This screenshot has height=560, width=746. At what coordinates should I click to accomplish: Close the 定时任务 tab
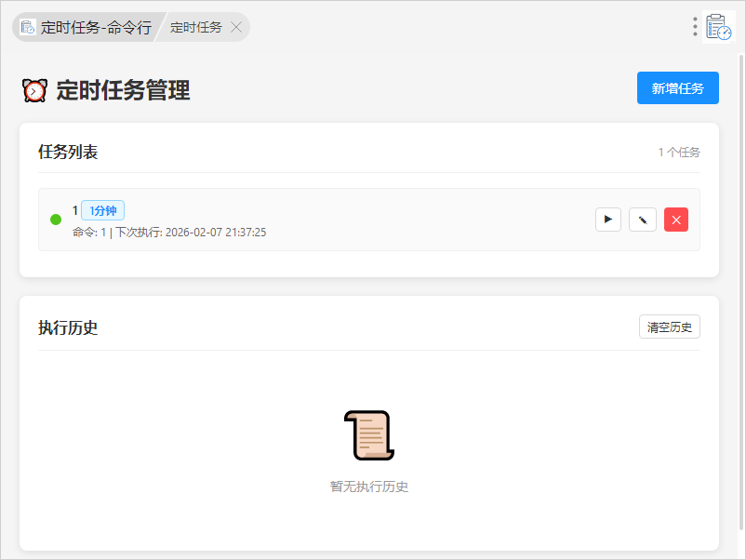click(236, 27)
